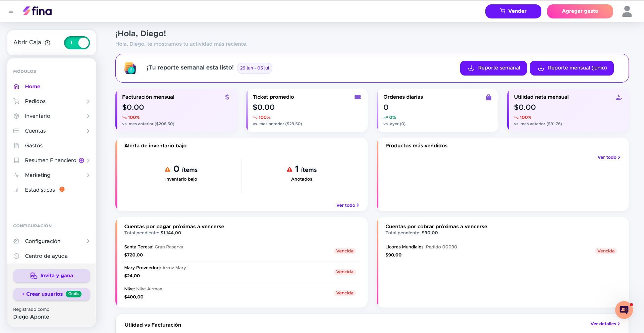
Task: Click the weekly report document icon
Action: [130, 68]
